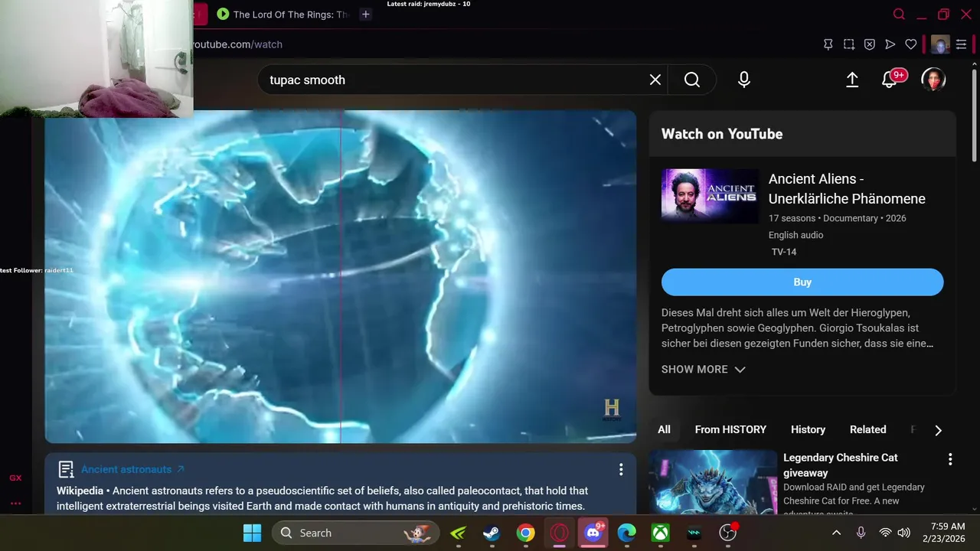Start voice search with the microphone

click(x=744, y=80)
